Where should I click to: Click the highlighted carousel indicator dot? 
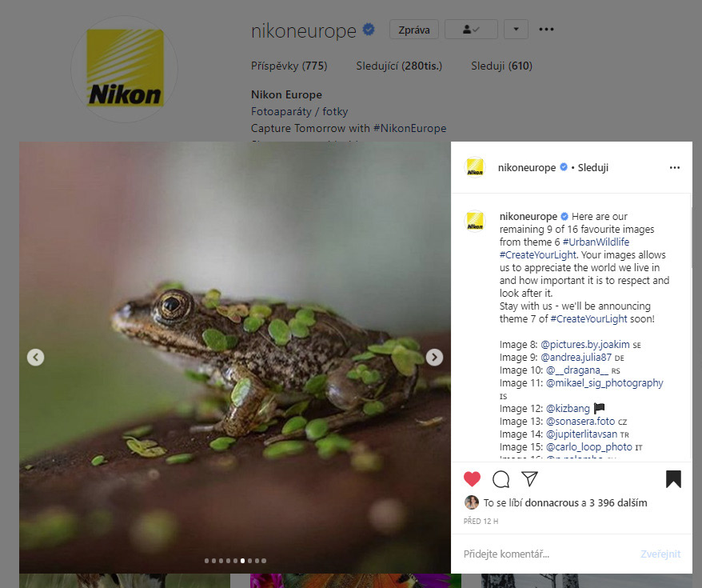click(242, 560)
